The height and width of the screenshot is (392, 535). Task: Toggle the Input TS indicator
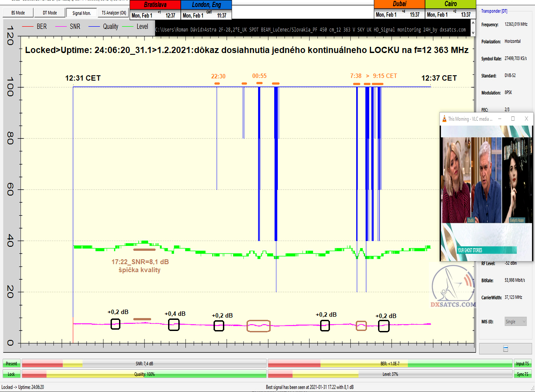pos(523,364)
